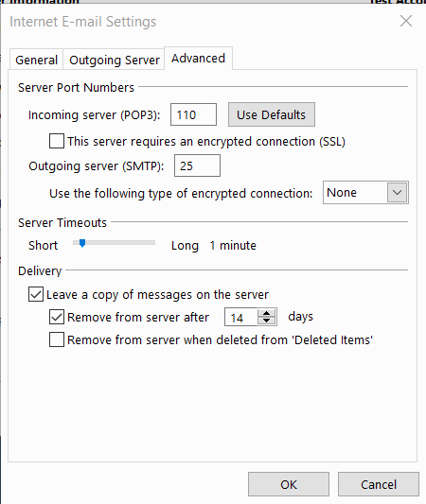Increase days value with up spinner arrow
Screen dimensions: 426x504
click(266, 313)
